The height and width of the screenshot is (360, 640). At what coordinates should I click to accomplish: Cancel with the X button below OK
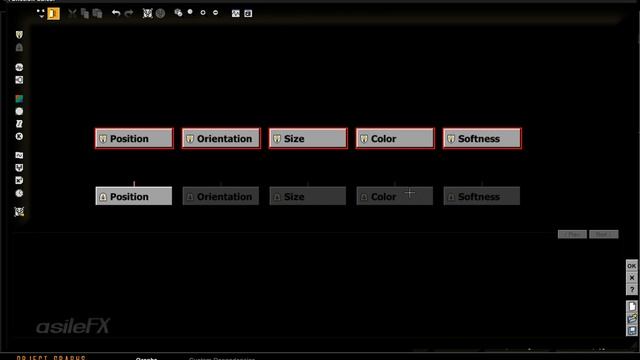pyautogui.click(x=631, y=278)
